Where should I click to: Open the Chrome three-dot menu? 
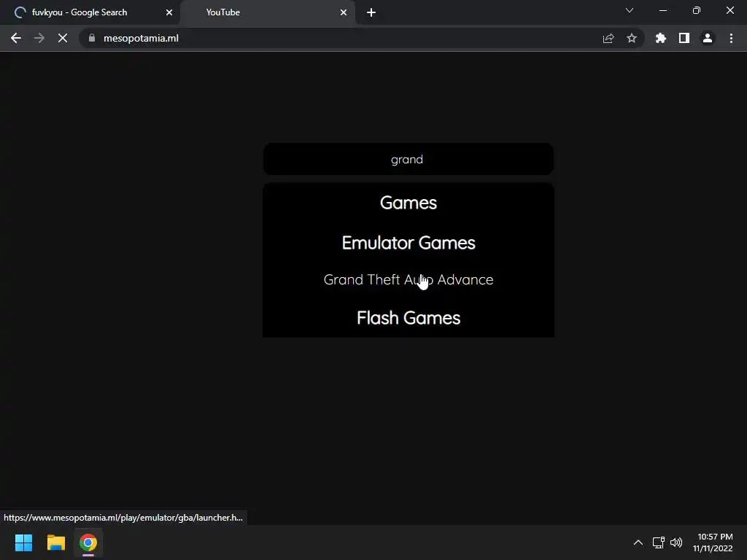(731, 38)
